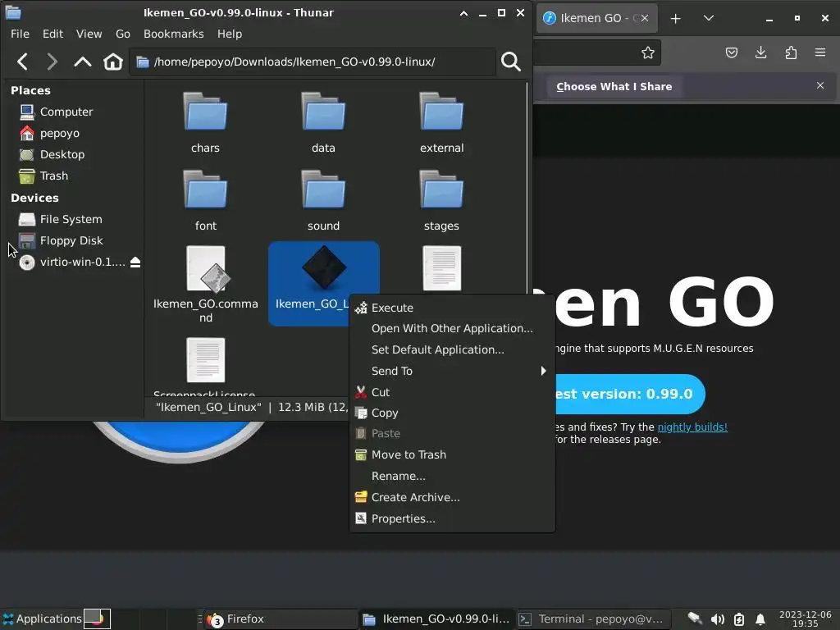Open Pocket icon in Firefox toolbar

tap(732, 52)
